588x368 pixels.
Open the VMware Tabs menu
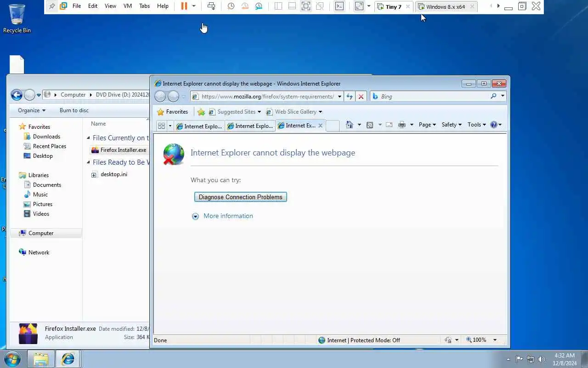[144, 6]
